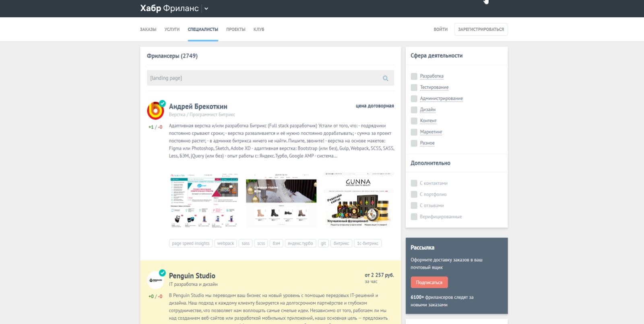Click the Зарегистрироваться button
The image size is (644, 324).
481,29
